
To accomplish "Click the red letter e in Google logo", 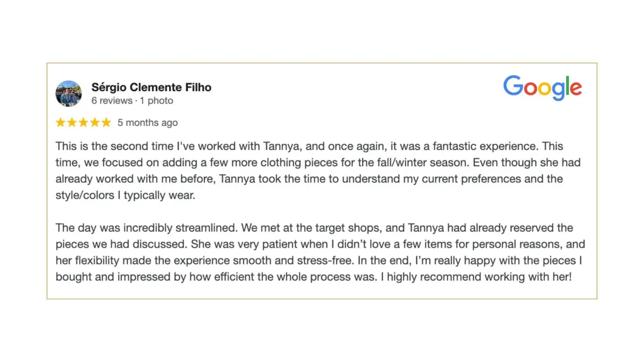I will click(x=575, y=89).
